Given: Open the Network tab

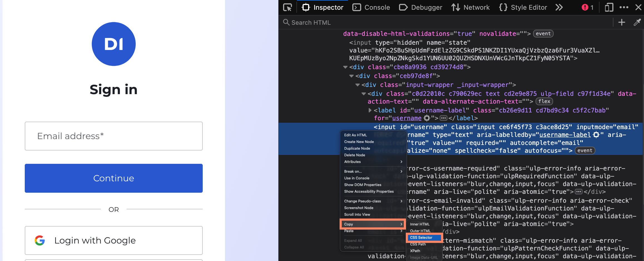Looking at the screenshot, I should click(470, 7).
